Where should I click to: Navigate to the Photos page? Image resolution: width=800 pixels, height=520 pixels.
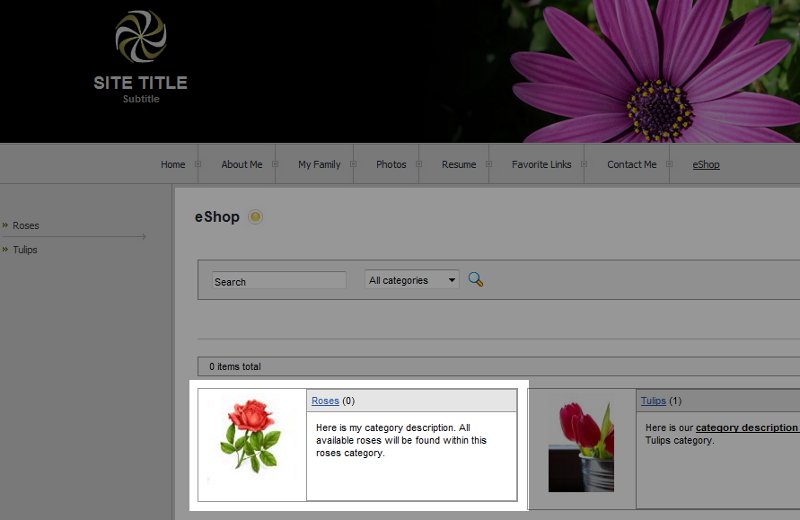coord(390,164)
